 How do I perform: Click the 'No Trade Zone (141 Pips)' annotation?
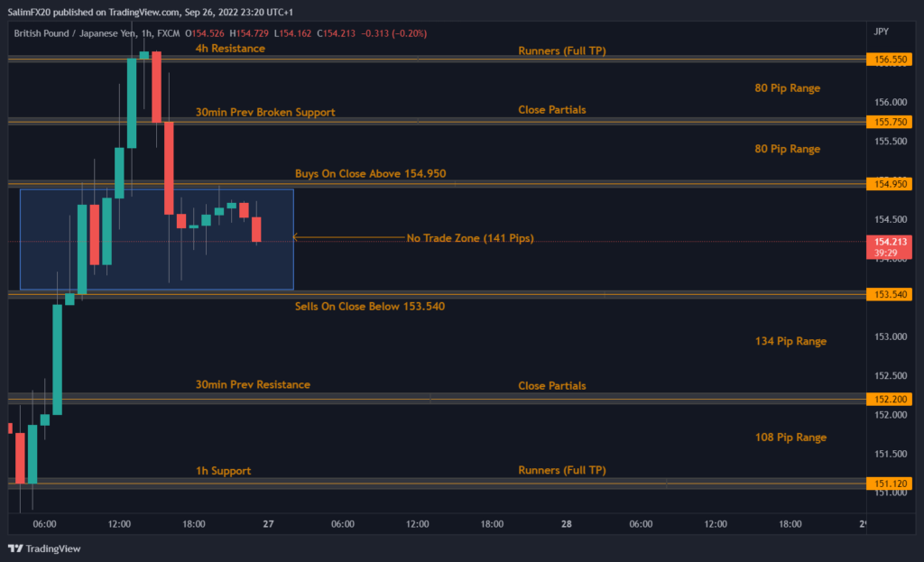pos(469,238)
